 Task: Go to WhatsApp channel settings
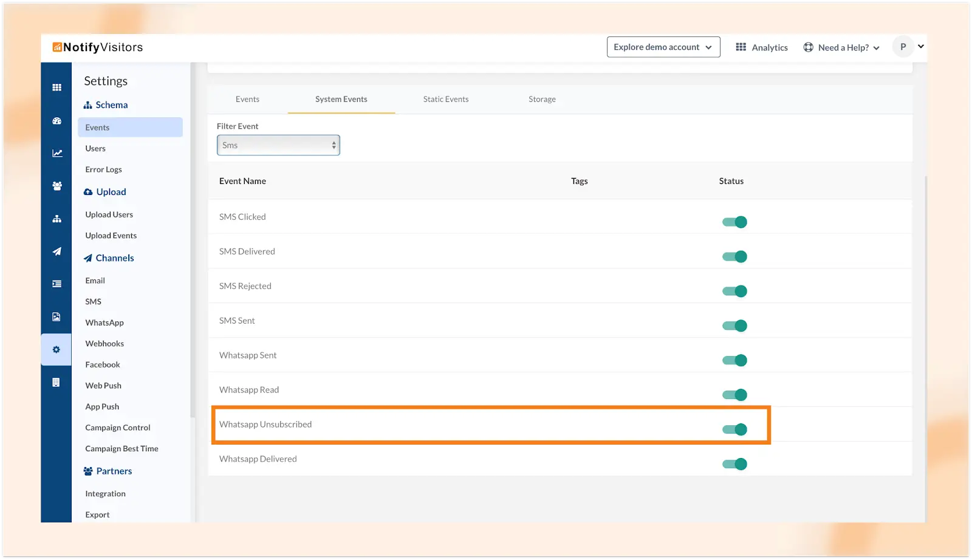click(x=104, y=323)
